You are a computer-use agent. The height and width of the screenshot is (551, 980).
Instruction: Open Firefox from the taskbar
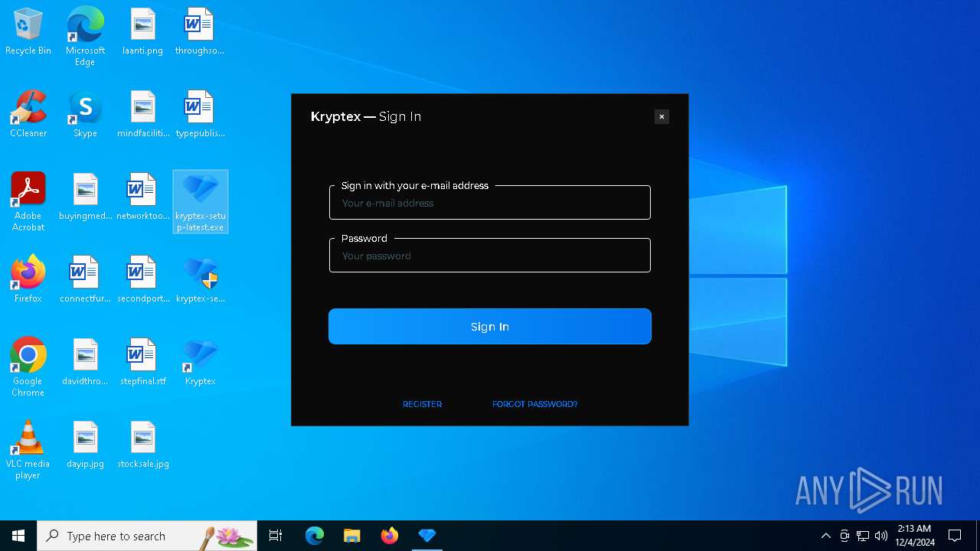point(390,536)
